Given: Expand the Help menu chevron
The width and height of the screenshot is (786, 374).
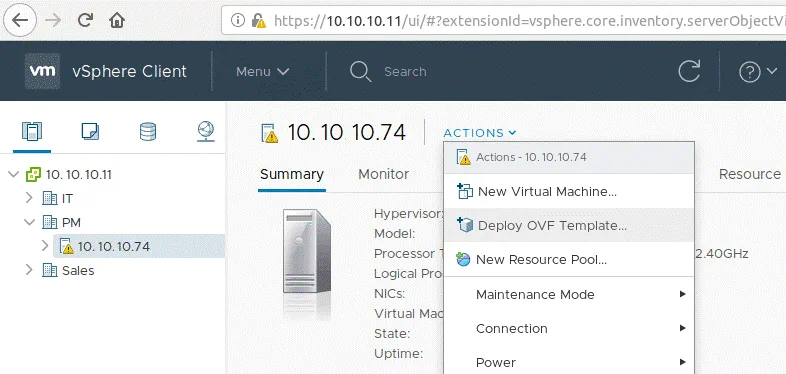Looking at the screenshot, I should coord(771,72).
